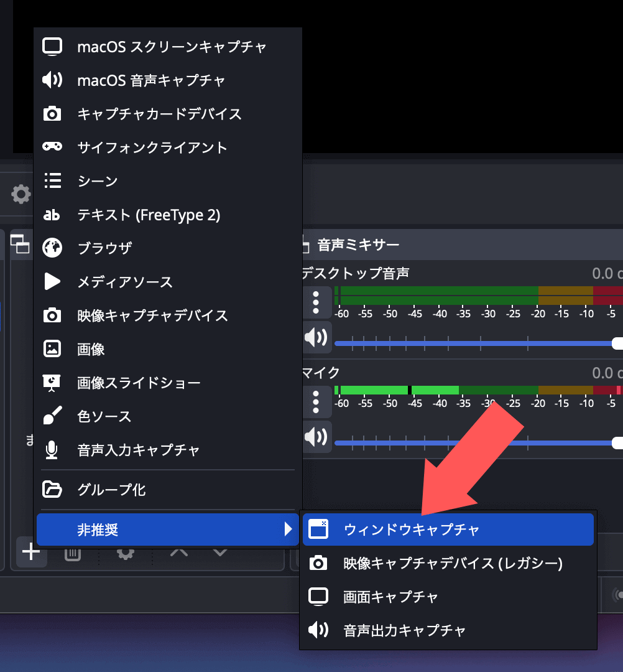The image size is (623, 672).
Task: Mute デスクトップ音声 with its speaker button
Action: pyautogui.click(x=316, y=338)
